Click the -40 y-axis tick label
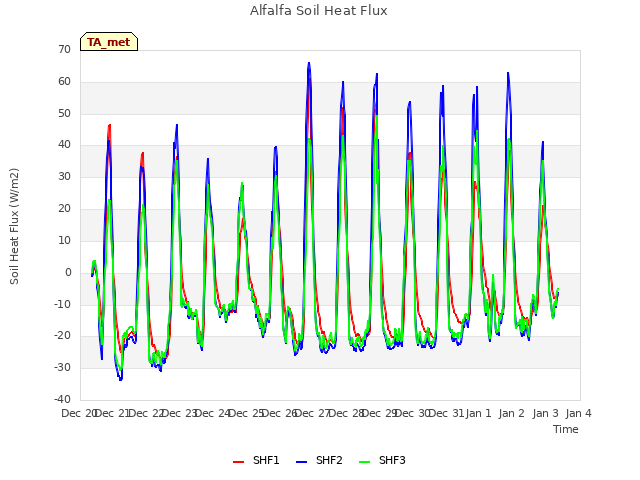This screenshot has height=480, width=640. pos(62,399)
